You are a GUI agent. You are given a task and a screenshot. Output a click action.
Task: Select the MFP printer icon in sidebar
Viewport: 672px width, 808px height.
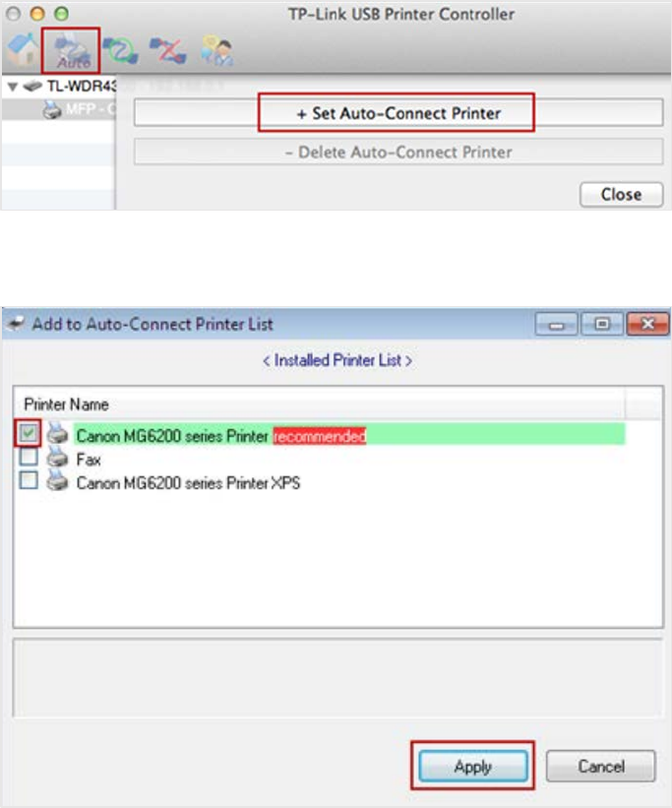point(52,109)
